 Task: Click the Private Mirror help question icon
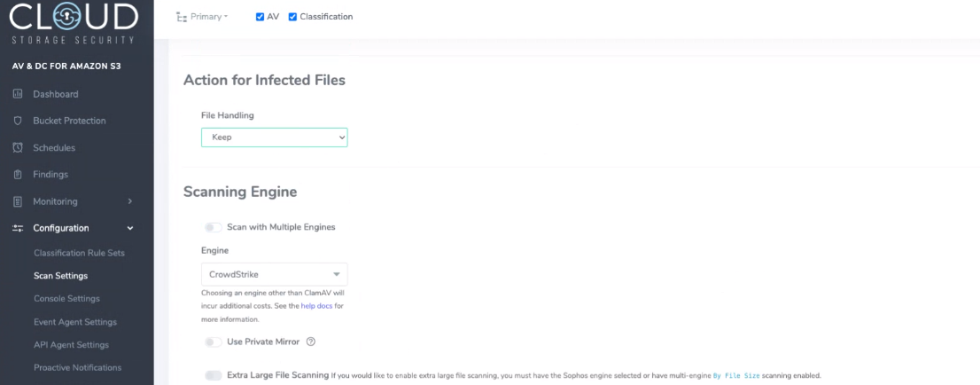311,342
